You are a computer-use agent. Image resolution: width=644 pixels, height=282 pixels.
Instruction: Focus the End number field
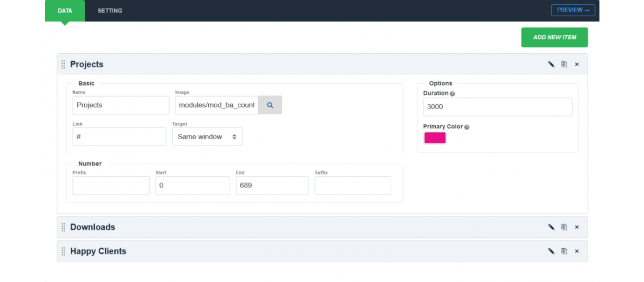272,185
